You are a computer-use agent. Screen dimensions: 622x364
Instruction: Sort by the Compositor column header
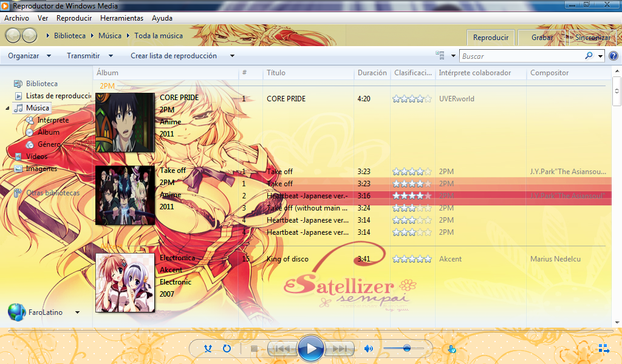(x=568, y=72)
